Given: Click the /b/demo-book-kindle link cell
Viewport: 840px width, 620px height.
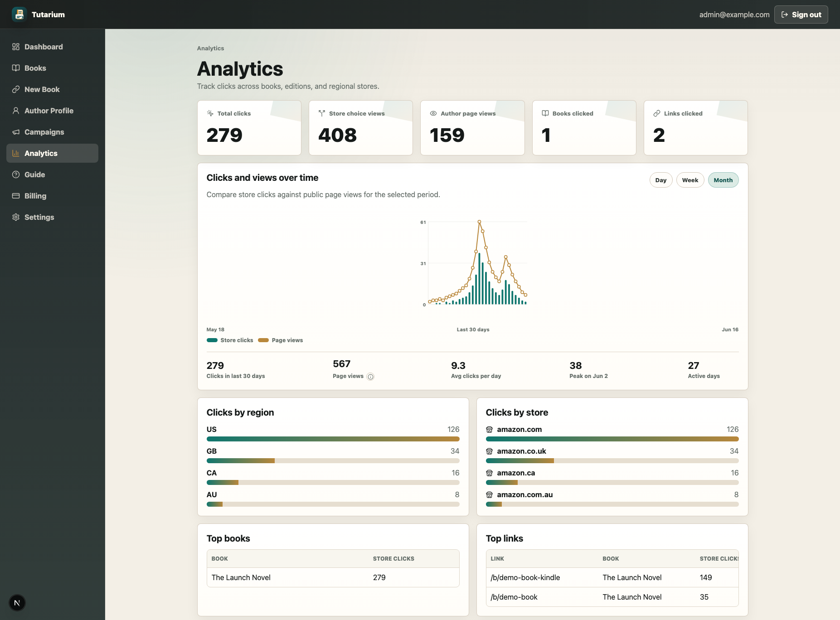Looking at the screenshot, I should [525, 577].
